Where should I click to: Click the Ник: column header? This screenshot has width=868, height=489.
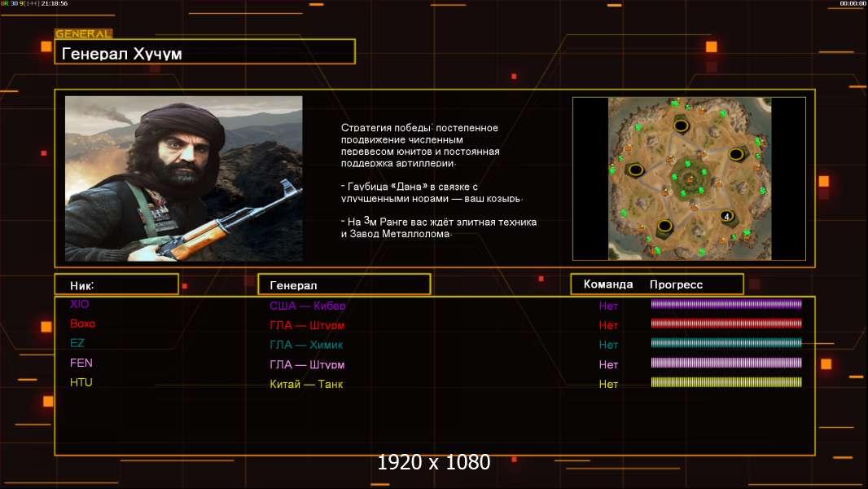pyautogui.click(x=116, y=284)
